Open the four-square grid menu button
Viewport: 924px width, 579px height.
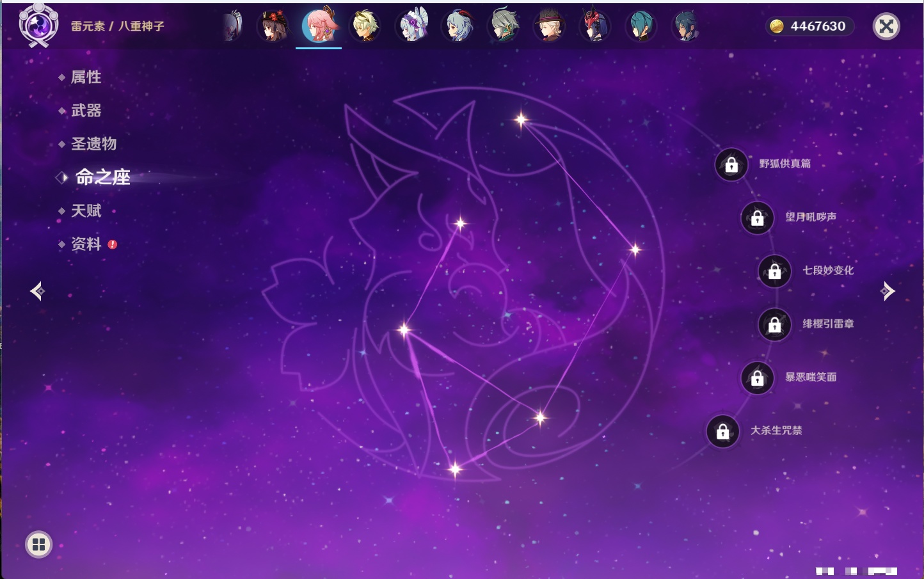[39, 544]
